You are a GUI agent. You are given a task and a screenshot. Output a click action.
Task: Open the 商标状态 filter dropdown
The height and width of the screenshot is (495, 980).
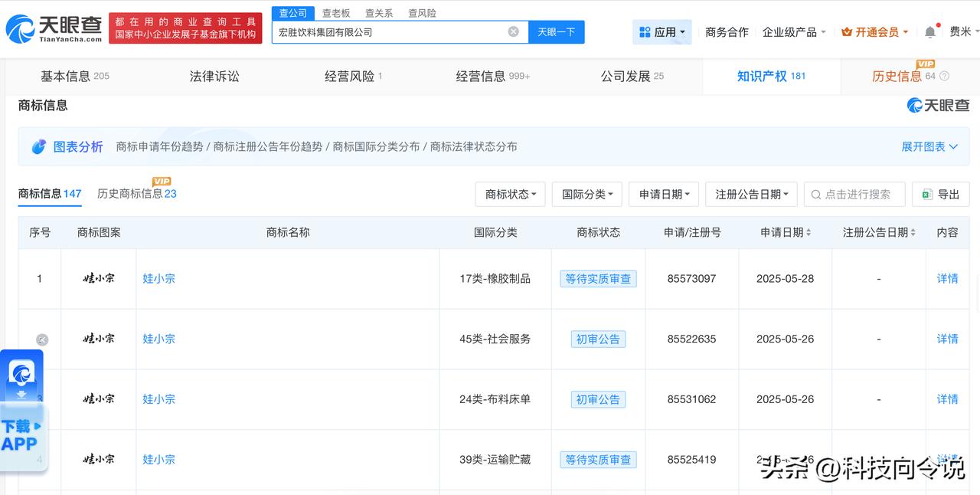click(x=510, y=195)
